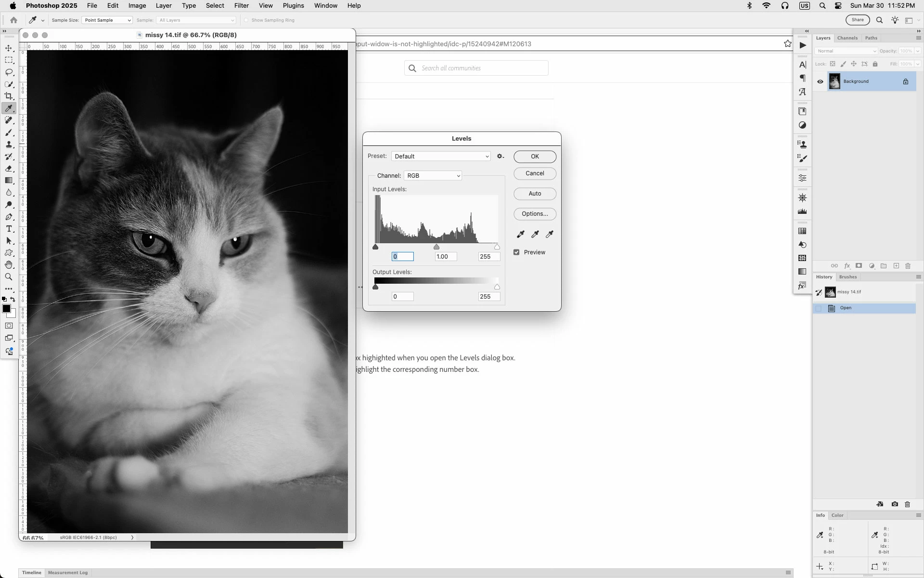924x578 pixels.
Task: Select the Zoom tool in the toolbar
Action: click(x=9, y=277)
